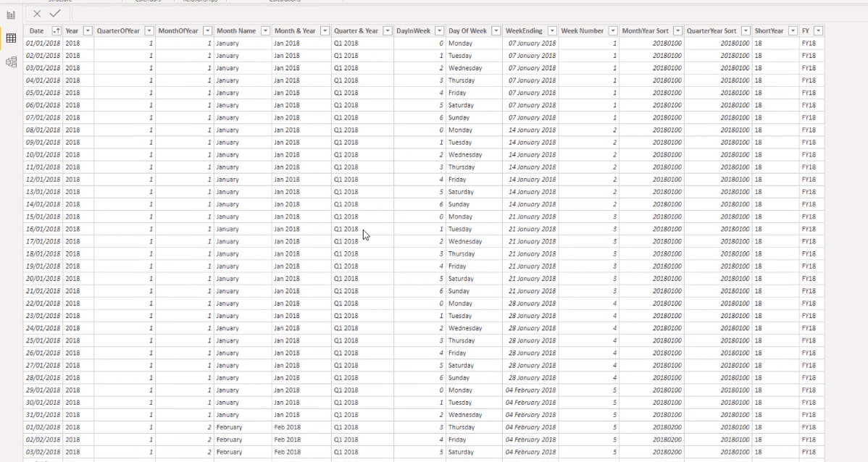Click inside the formula bar field
Viewport: 868px width, 462px height.
pyautogui.click(x=465, y=14)
